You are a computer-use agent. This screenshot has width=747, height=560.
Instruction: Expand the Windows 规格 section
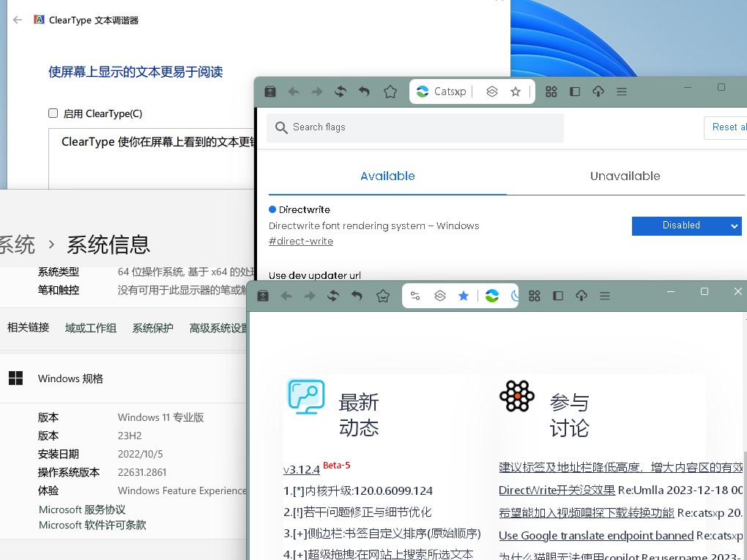[x=124, y=378]
